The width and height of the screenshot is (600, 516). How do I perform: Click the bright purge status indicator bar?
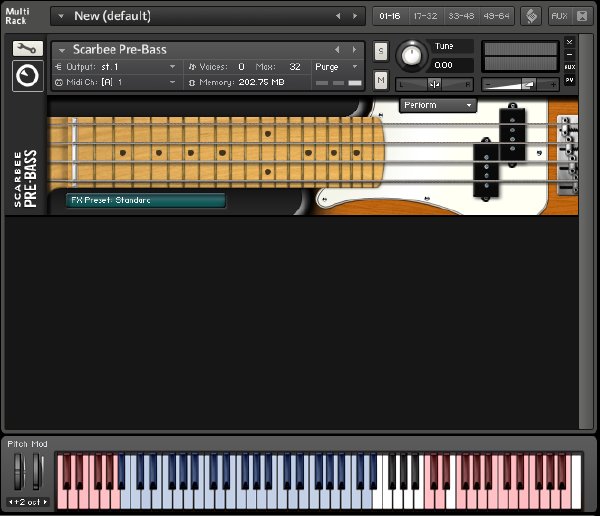(355, 83)
